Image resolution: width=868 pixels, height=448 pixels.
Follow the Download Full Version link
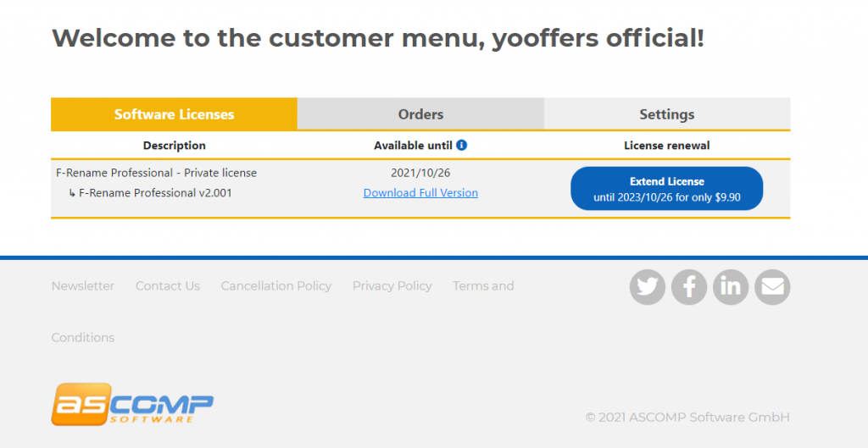point(420,193)
